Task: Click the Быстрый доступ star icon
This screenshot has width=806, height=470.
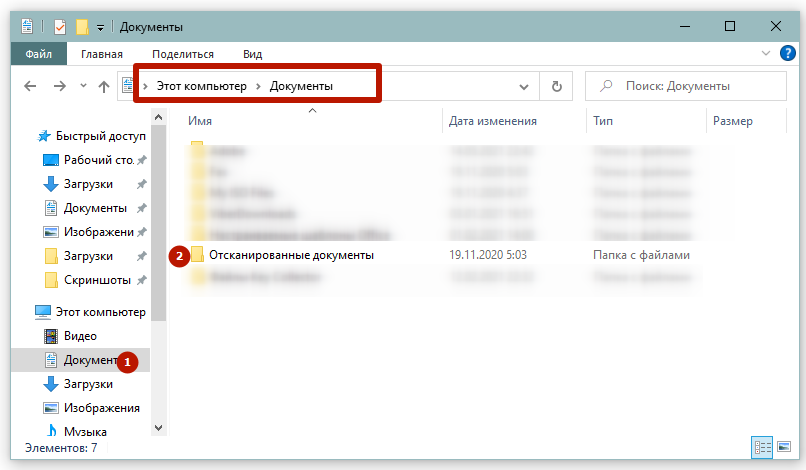Action: tap(44, 136)
